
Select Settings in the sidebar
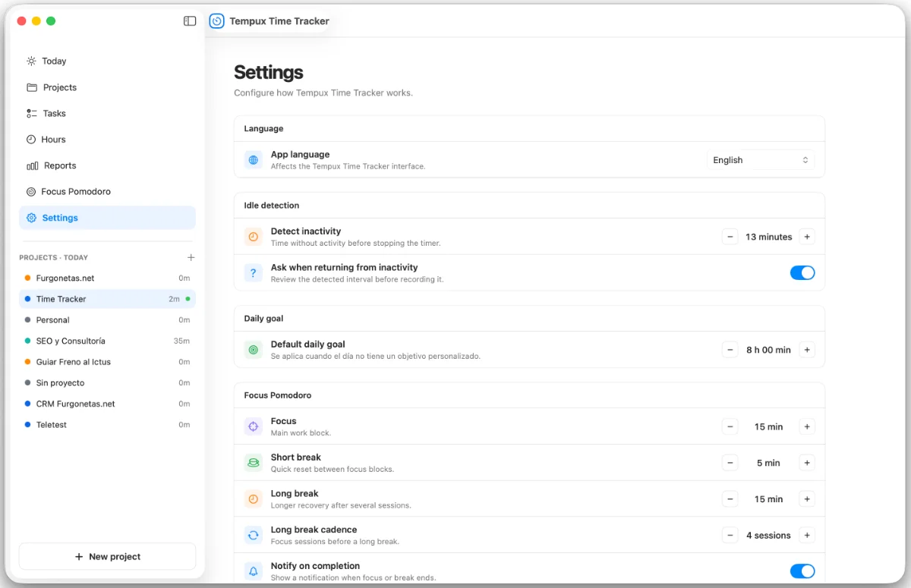[x=107, y=218]
